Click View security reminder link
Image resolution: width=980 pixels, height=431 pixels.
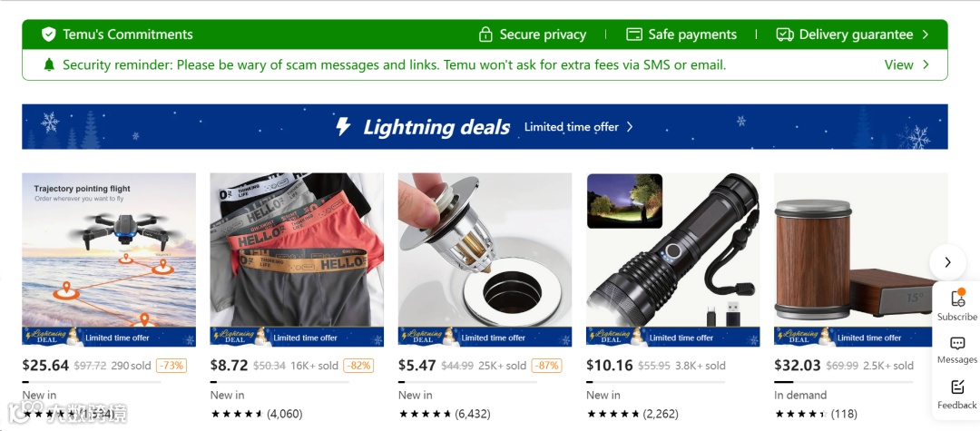coord(906,64)
